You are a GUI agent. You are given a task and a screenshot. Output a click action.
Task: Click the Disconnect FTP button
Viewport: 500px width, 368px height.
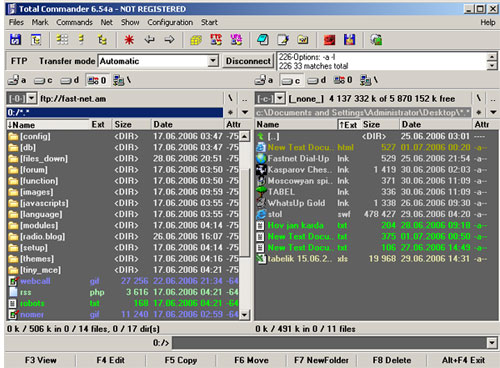pos(248,61)
